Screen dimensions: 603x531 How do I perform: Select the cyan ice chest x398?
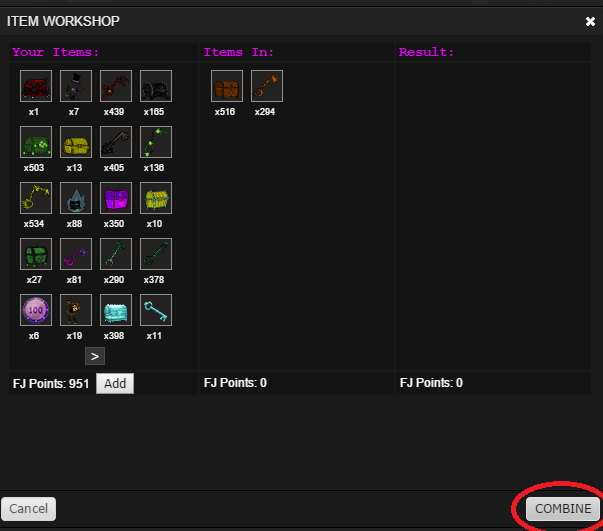(x=116, y=310)
